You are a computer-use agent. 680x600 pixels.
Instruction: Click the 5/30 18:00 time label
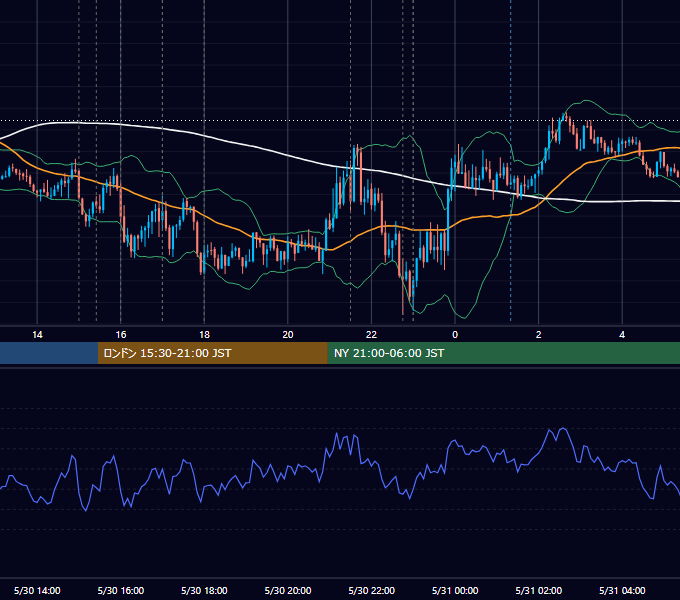tap(204, 590)
